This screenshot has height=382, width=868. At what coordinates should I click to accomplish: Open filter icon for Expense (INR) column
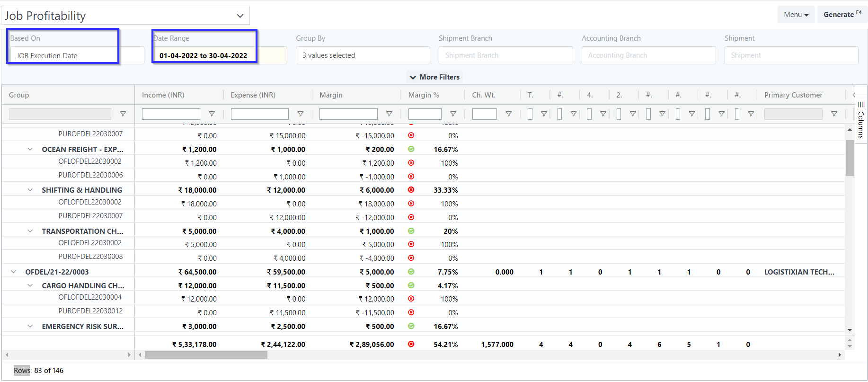301,114
